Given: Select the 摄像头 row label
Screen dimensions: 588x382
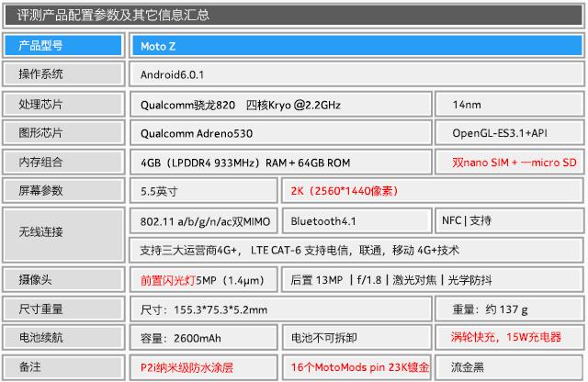Looking at the screenshot, I should pyautogui.click(x=63, y=279).
